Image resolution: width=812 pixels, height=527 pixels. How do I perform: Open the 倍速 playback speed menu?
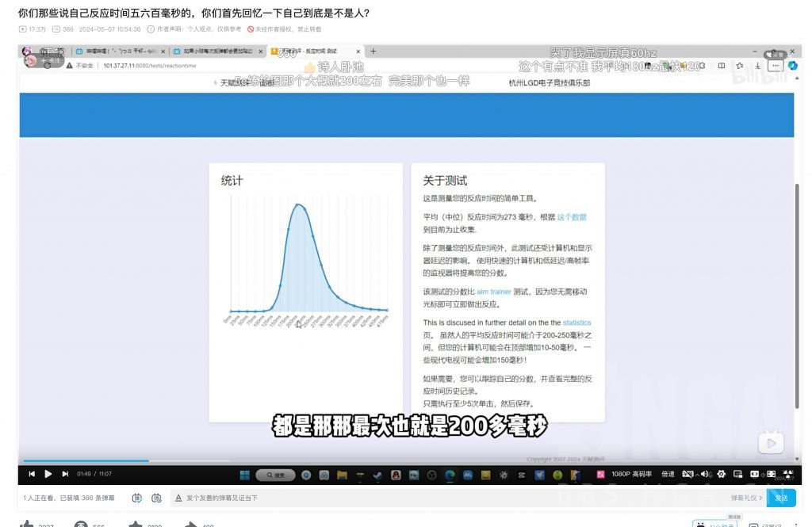[668, 474]
